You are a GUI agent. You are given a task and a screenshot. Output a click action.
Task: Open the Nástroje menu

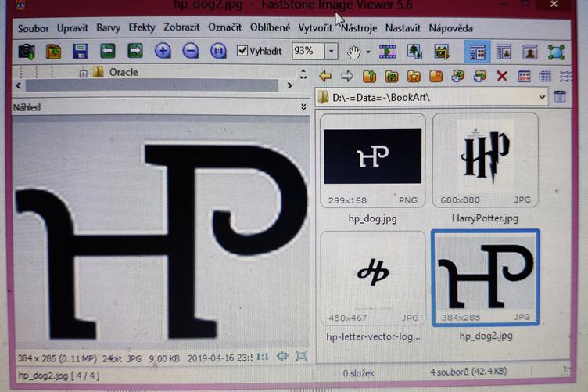tap(359, 28)
